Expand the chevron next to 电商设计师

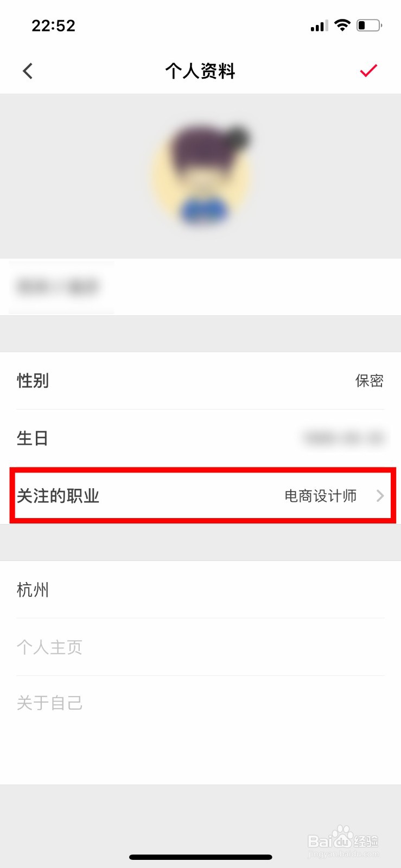[380, 496]
